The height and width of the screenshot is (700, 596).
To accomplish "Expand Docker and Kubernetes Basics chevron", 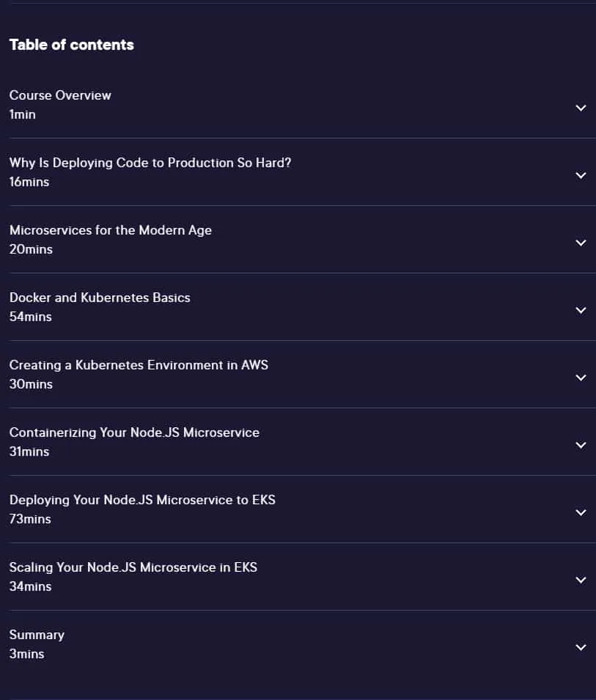I will [x=581, y=310].
